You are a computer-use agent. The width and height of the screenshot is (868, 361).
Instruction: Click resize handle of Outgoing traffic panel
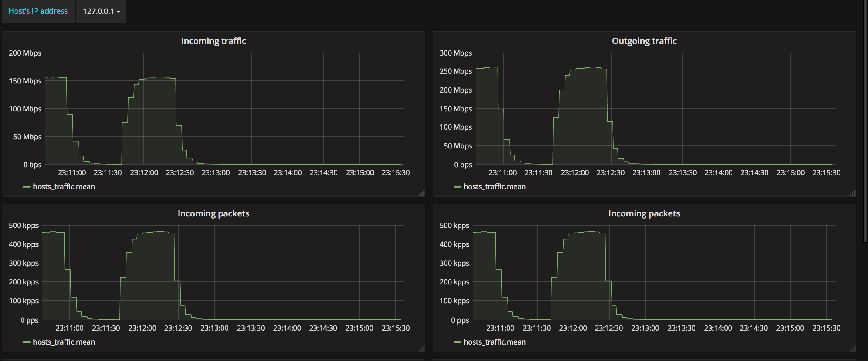tap(853, 193)
